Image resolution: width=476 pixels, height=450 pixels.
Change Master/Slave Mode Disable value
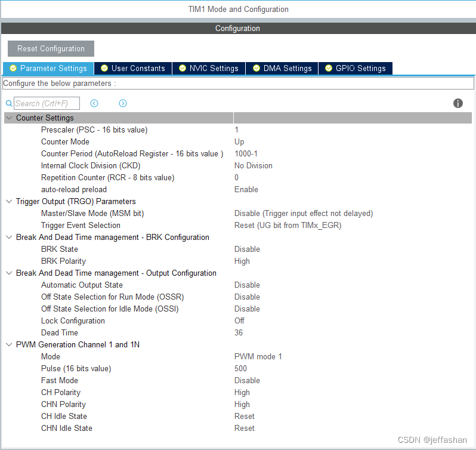click(x=304, y=214)
